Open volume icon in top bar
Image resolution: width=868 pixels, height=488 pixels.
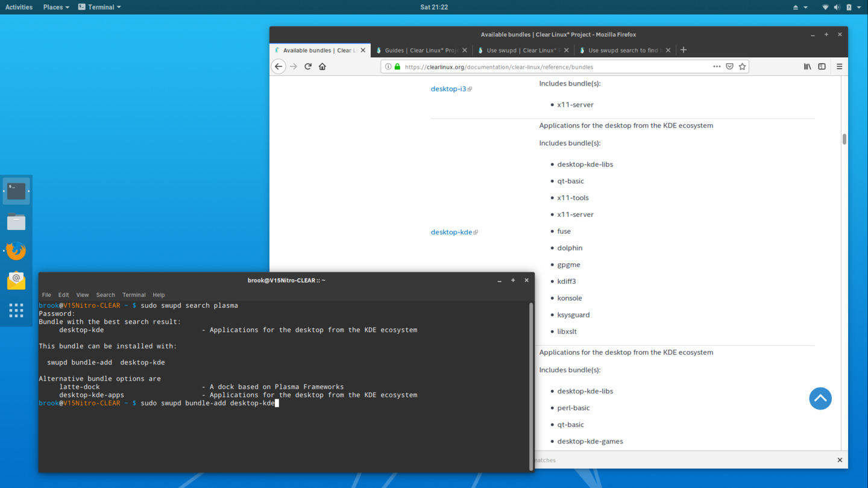point(837,7)
